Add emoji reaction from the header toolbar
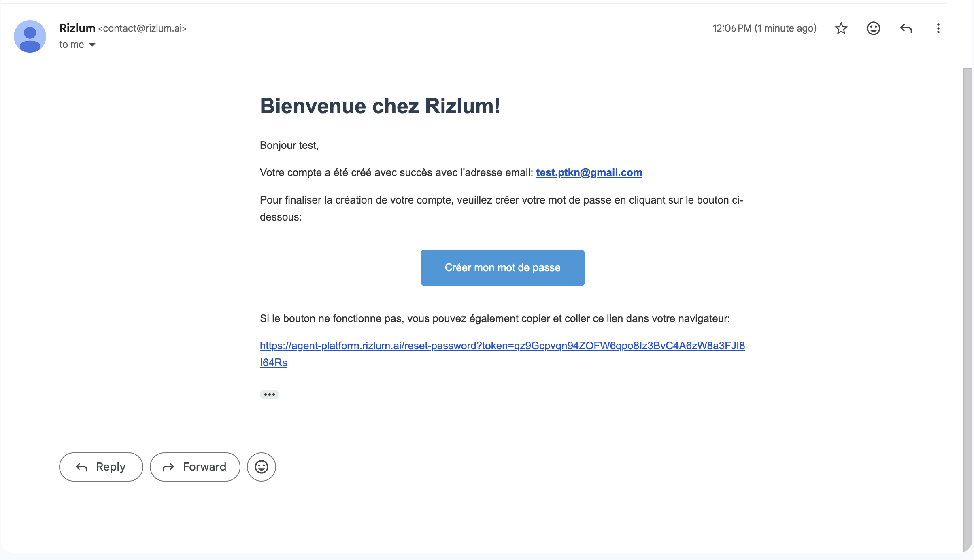Image resolution: width=974 pixels, height=560 pixels. [x=874, y=28]
